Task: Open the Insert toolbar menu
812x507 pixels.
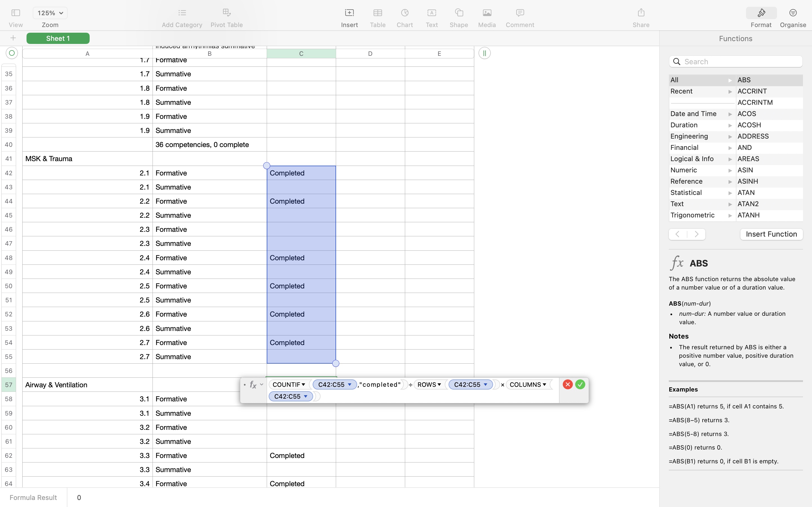Action: [349, 13]
